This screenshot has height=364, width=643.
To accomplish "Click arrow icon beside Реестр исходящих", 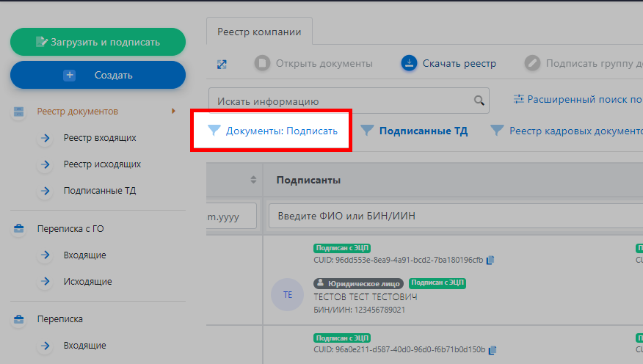I will [x=45, y=164].
